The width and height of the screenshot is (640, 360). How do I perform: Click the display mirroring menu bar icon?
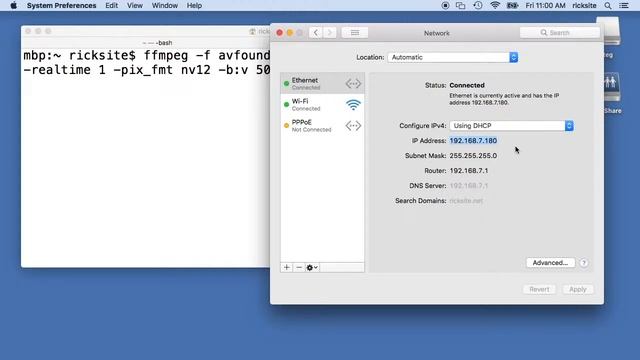point(460,6)
